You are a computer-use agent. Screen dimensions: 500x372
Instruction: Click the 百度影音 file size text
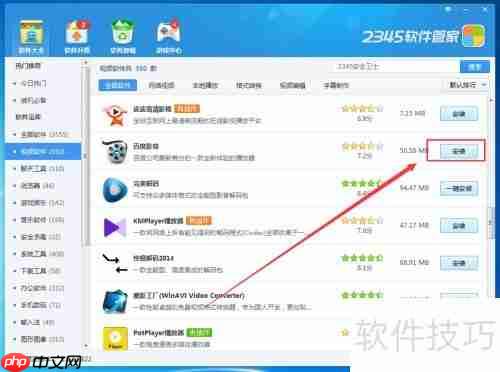[413, 151]
